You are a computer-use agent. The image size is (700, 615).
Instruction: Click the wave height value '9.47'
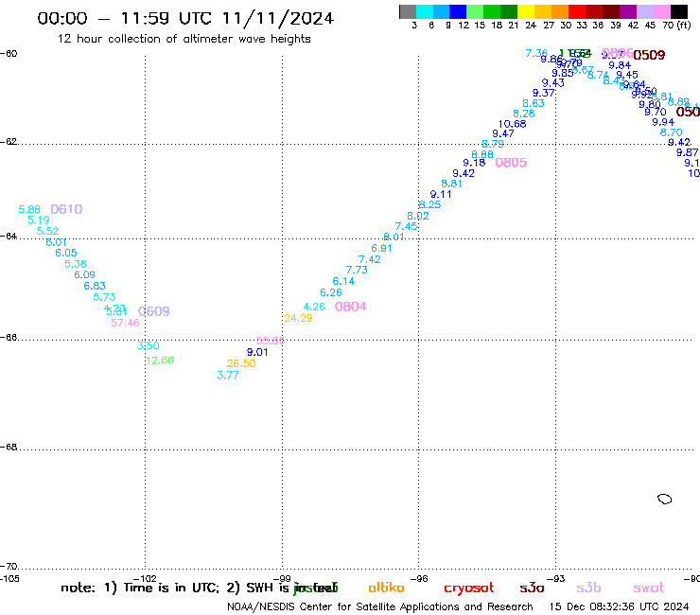click(502, 133)
